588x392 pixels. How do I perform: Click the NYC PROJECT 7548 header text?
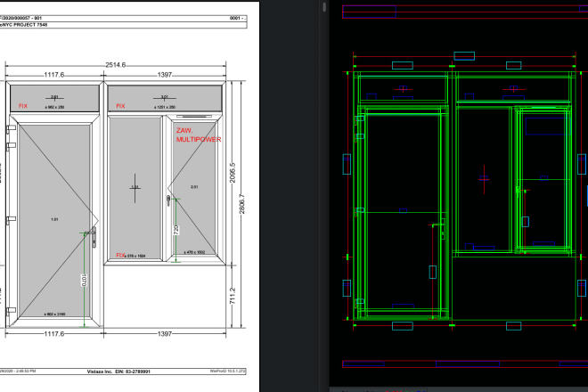point(27,25)
